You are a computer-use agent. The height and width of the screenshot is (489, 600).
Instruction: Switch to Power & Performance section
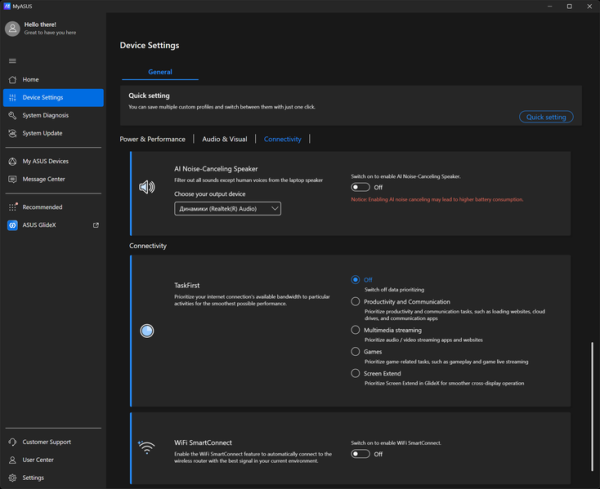coord(152,139)
